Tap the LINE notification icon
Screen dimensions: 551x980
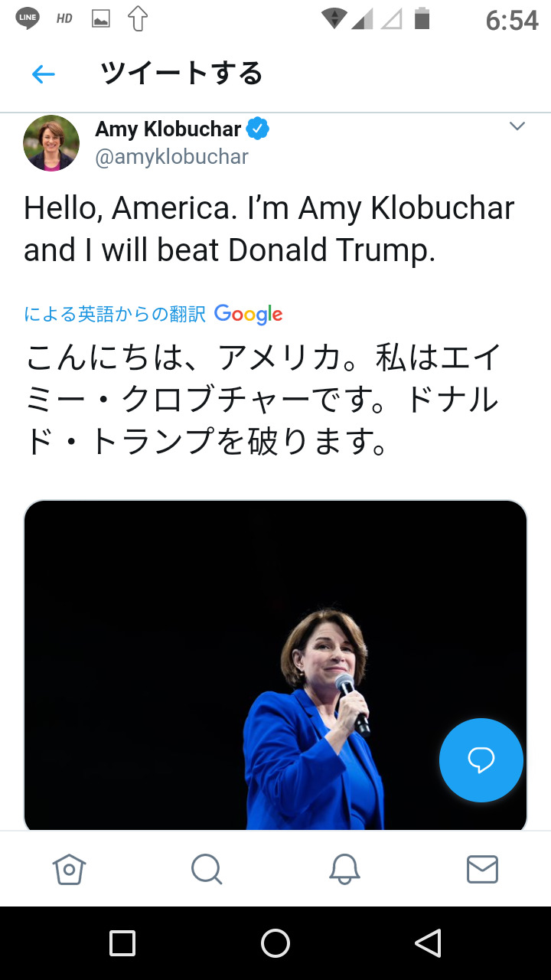[x=28, y=19]
